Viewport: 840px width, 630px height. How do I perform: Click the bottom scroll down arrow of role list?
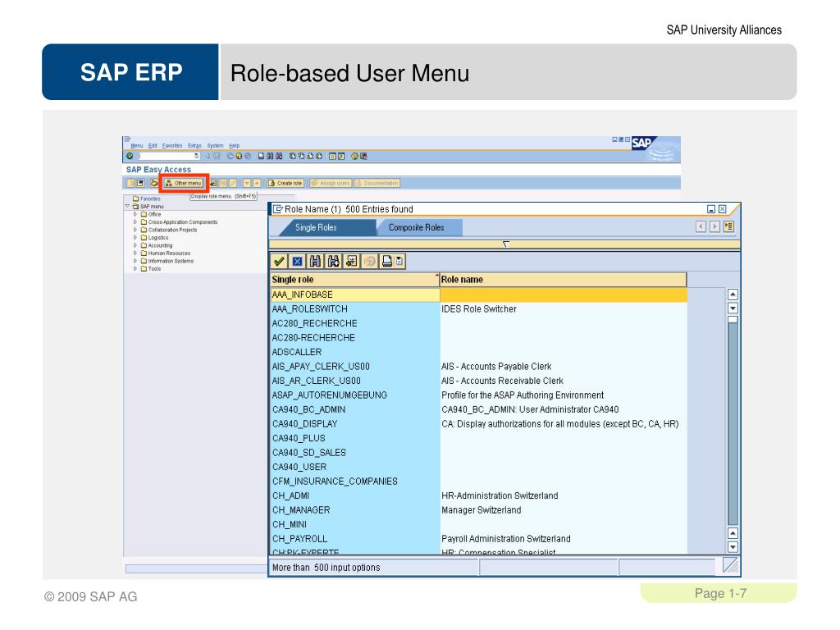click(x=733, y=547)
